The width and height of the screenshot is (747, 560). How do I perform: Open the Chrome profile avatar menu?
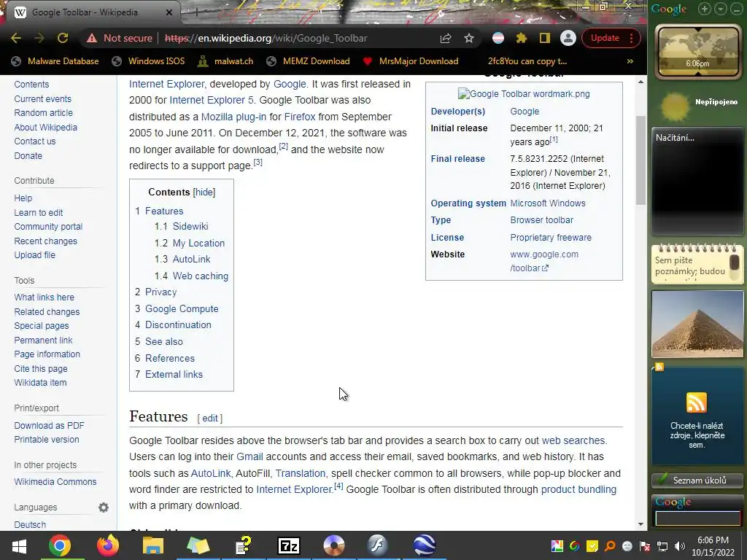click(568, 38)
